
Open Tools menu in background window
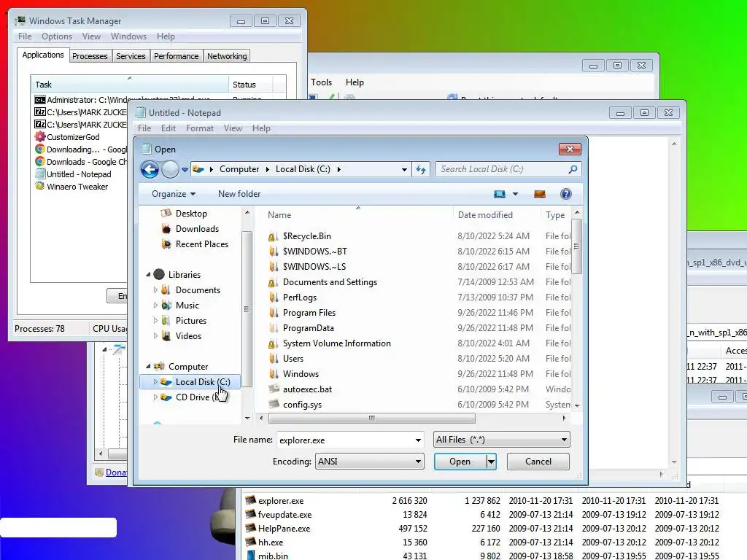(x=321, y=82)
